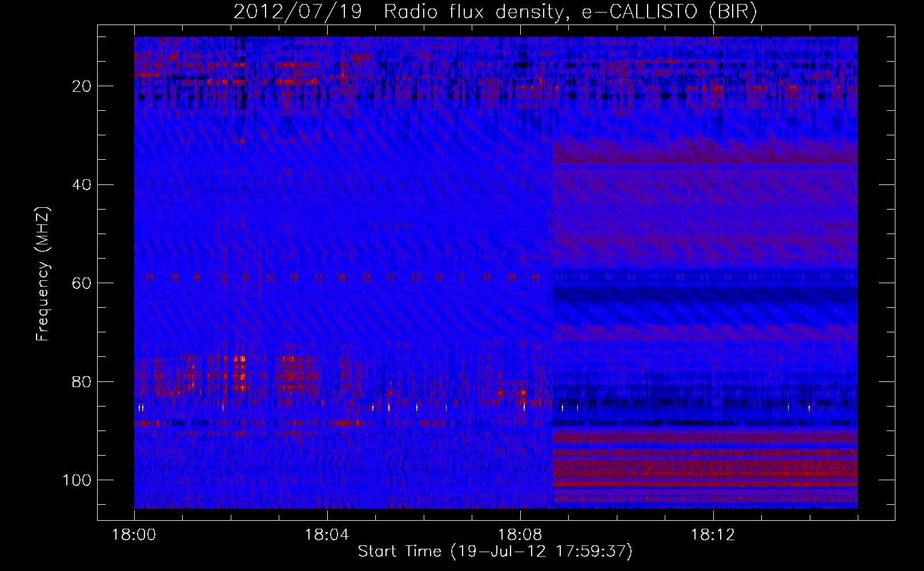Click the 'Frequency (MHZ)' y-axis label
The height and width of the screenshot is (571, 924).
[x=43, y=274]
